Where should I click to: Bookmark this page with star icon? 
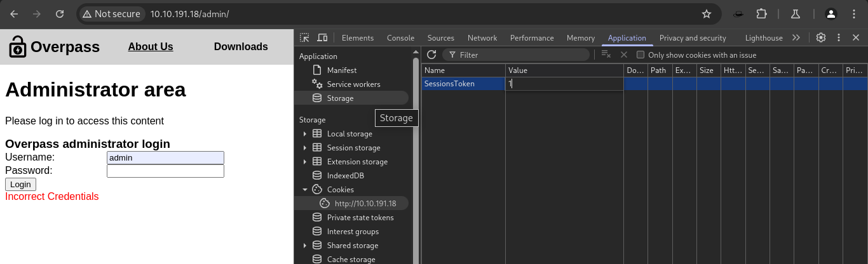(706, 14)
